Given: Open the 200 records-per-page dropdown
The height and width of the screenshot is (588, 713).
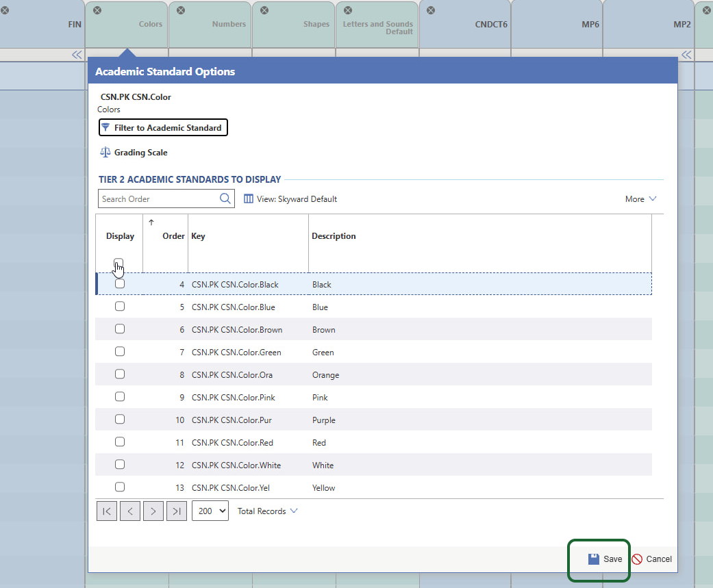Looking at the screenshot, I should coord(210,511).
